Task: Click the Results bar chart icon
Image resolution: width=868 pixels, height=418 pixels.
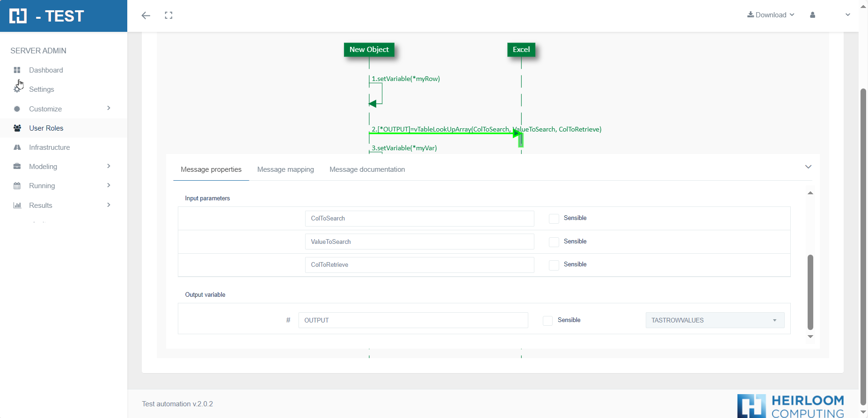Action: coord(17,205)
